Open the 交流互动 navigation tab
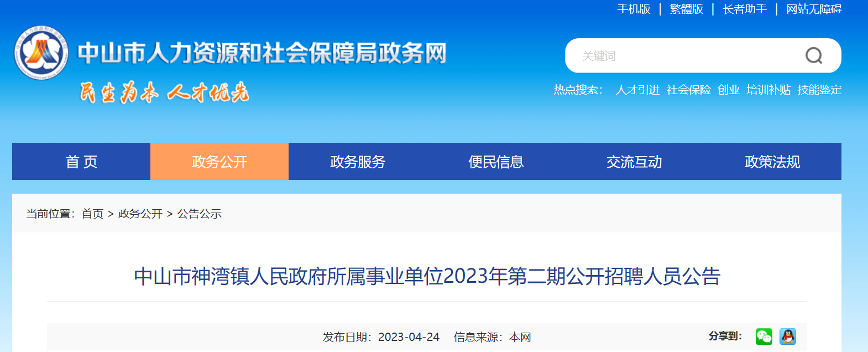The image size is (868, 352). [634, 162]
